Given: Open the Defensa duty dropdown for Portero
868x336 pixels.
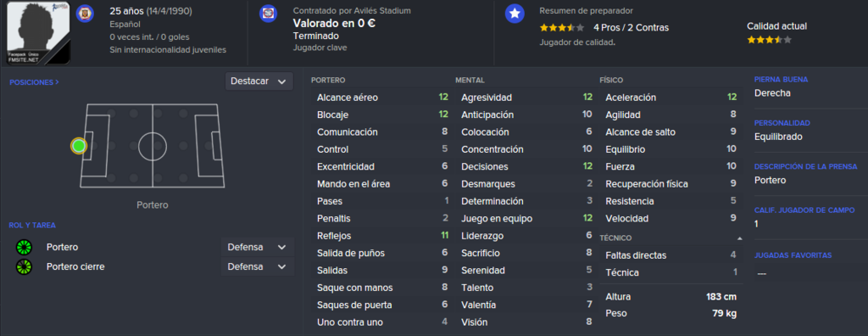Looking at the screenshot, I should pyautogui.click(x=258, y=247).
